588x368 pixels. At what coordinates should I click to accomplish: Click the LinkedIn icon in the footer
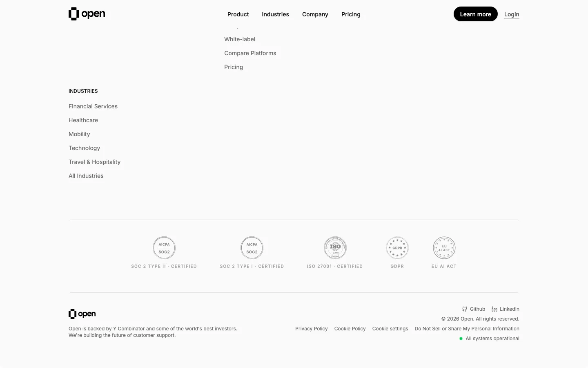click(494, 309)
